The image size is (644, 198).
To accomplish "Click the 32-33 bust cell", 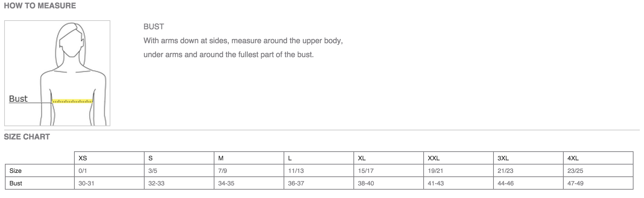I will pos(156,183).
